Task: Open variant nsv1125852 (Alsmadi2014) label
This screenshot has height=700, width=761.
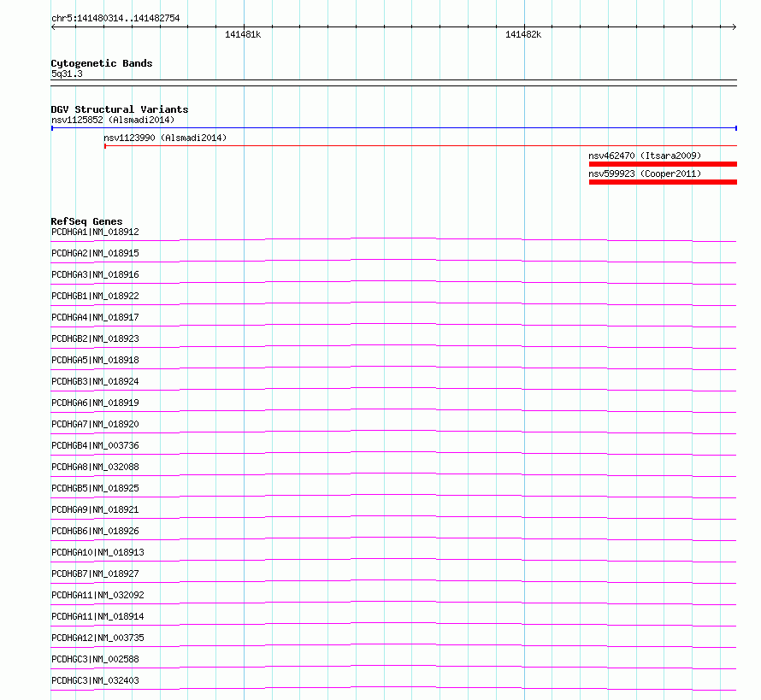Action: coord(113,120)
